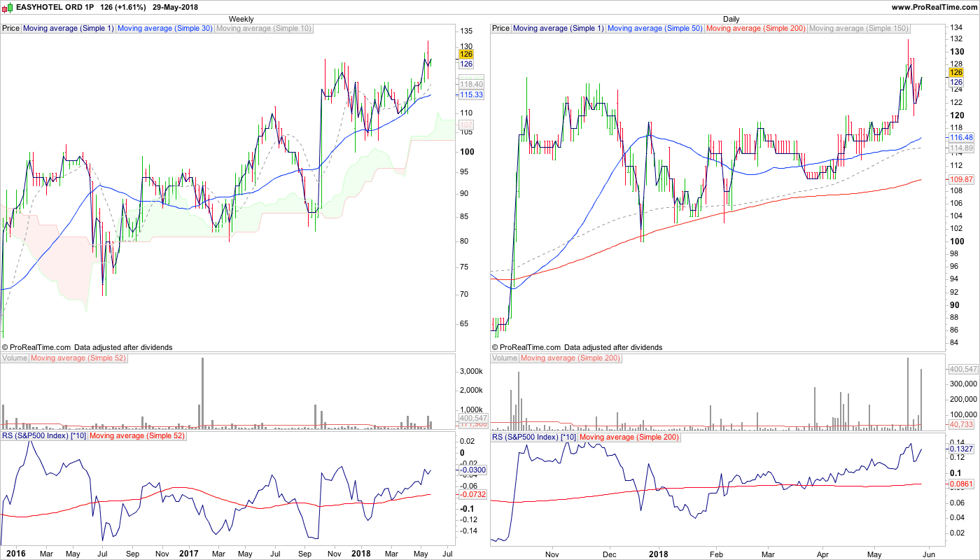Viewport: 980px width, 560px height.
Task: Click red Moving average (Simple 200) price label
Action: (755, 29)
